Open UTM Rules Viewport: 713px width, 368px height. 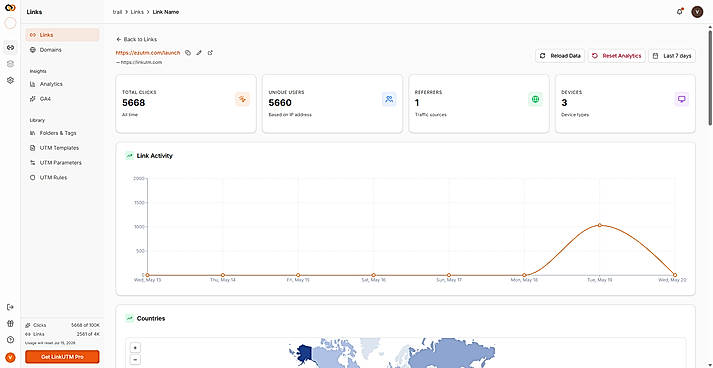tap(62, 177)
